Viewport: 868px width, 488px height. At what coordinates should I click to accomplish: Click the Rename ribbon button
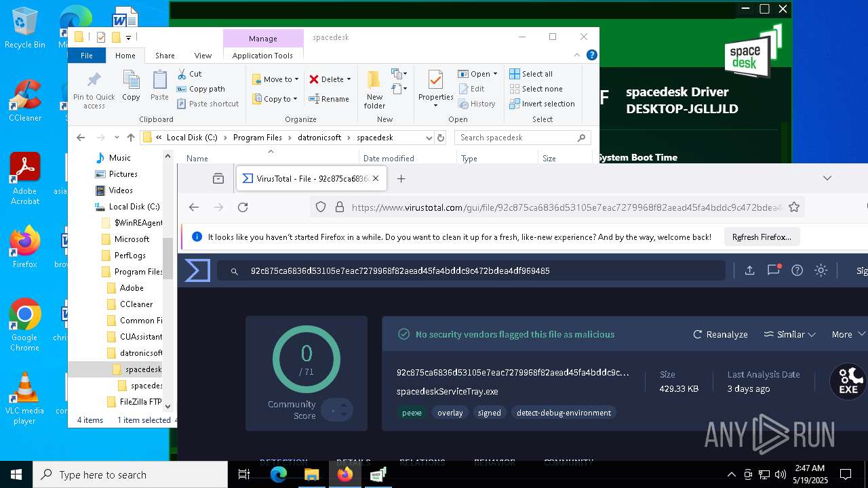point(329,99)
